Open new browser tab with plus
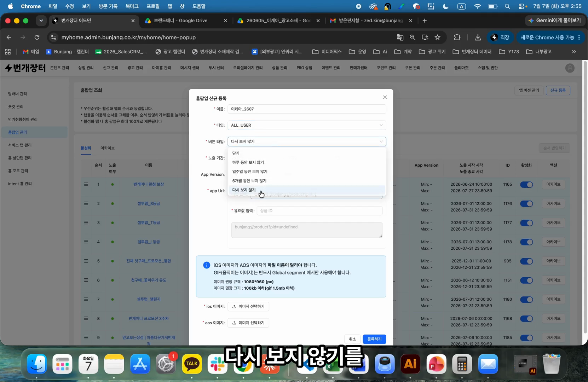 (425, 21)
